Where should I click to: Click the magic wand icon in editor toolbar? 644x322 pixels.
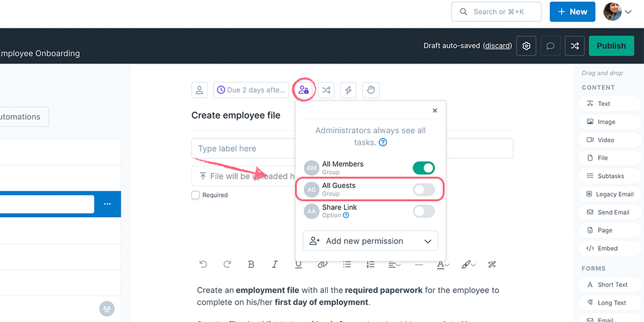(492, 265)
